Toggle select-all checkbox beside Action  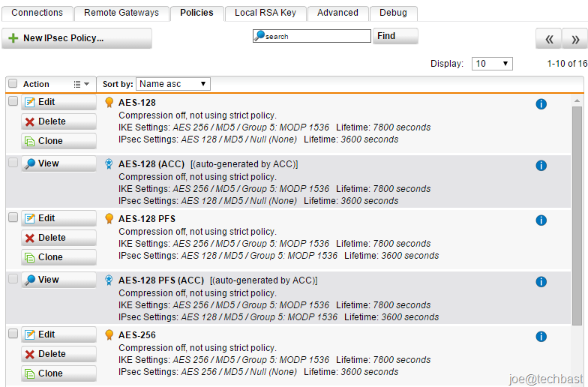[x=13, y=83]
